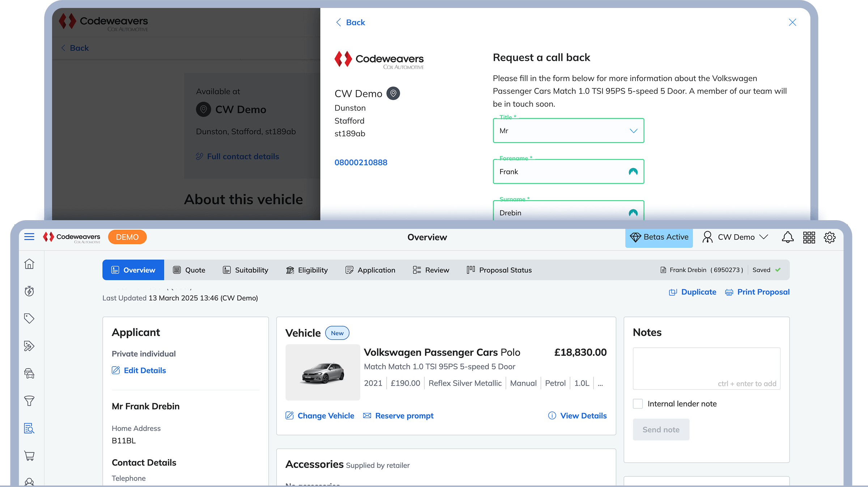This screenshot has height=487, width=868.
Task: Open the home icon in left sidebar
Action: (29, 264)
